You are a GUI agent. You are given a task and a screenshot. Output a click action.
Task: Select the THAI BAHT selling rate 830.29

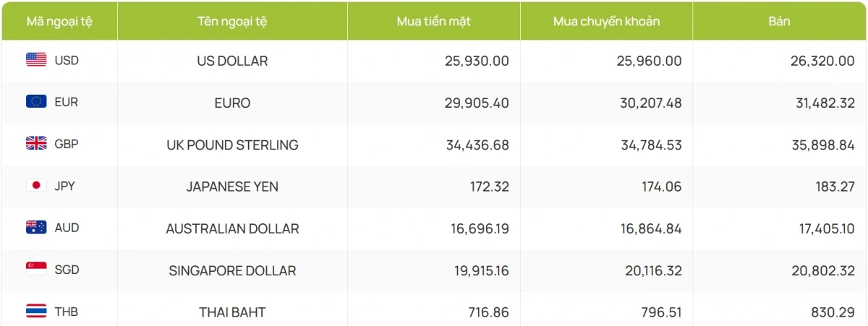pyautogui.click(x=832, y=312)
